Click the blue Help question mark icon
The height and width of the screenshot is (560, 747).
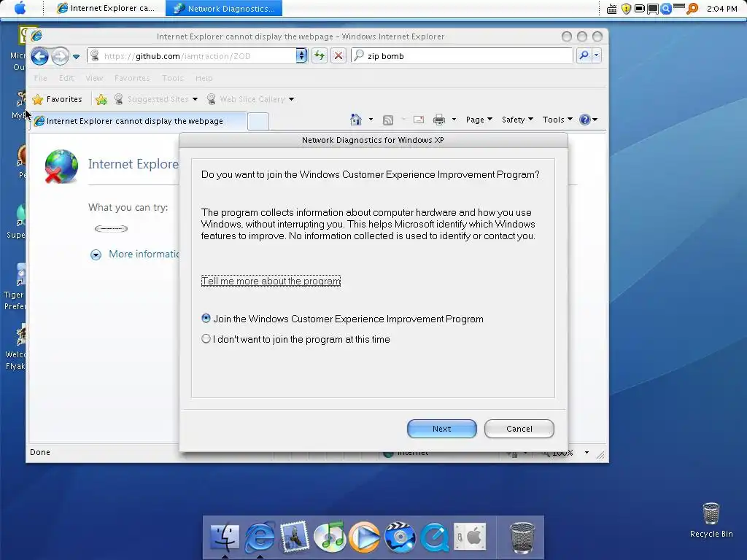[x=585, y=120]
